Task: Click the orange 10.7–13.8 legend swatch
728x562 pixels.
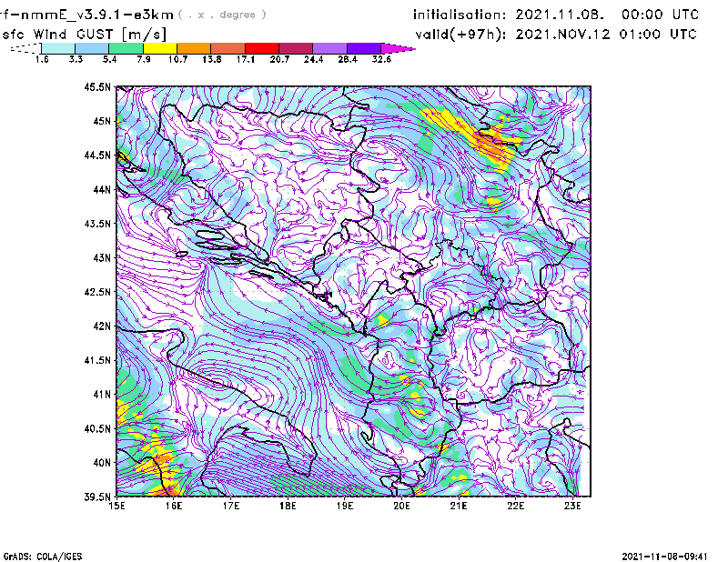Action: (x=194, y=48)
